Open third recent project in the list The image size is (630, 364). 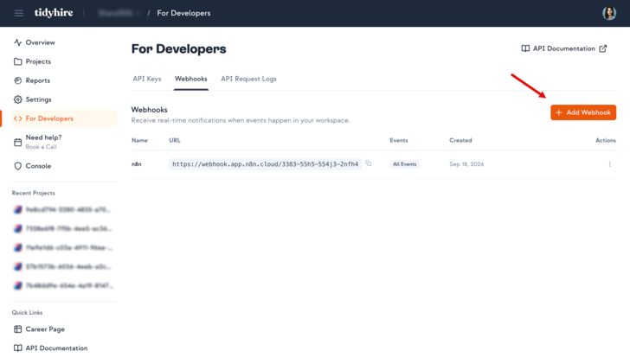[64, 247]
